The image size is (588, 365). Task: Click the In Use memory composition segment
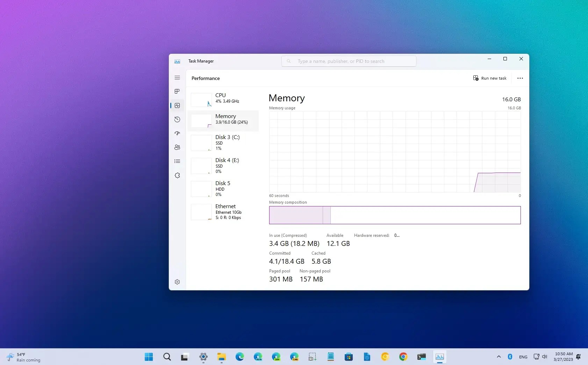(x=296, y=215)
